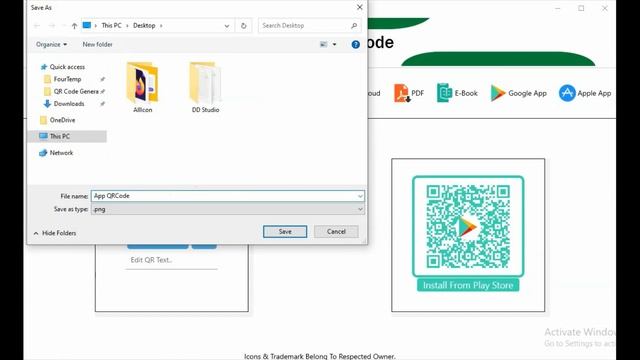Maximize the QR generator window

[581, 8]
